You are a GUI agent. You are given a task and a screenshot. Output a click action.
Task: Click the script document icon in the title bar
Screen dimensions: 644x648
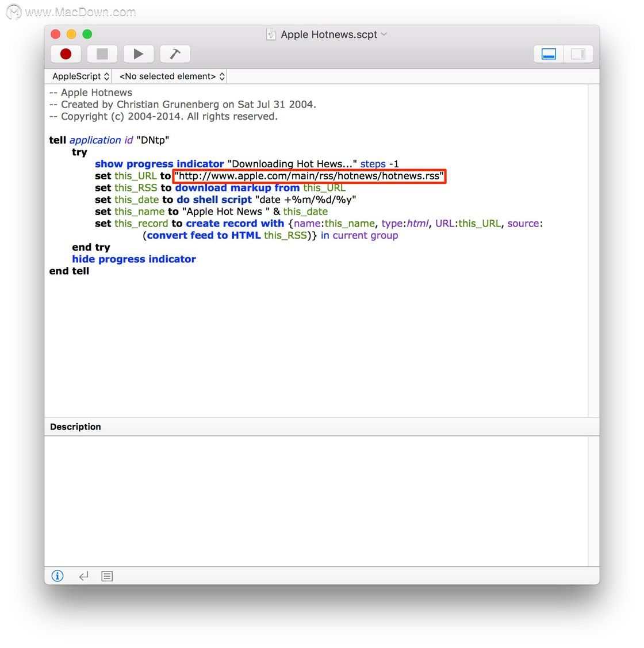tap(271, 34)
